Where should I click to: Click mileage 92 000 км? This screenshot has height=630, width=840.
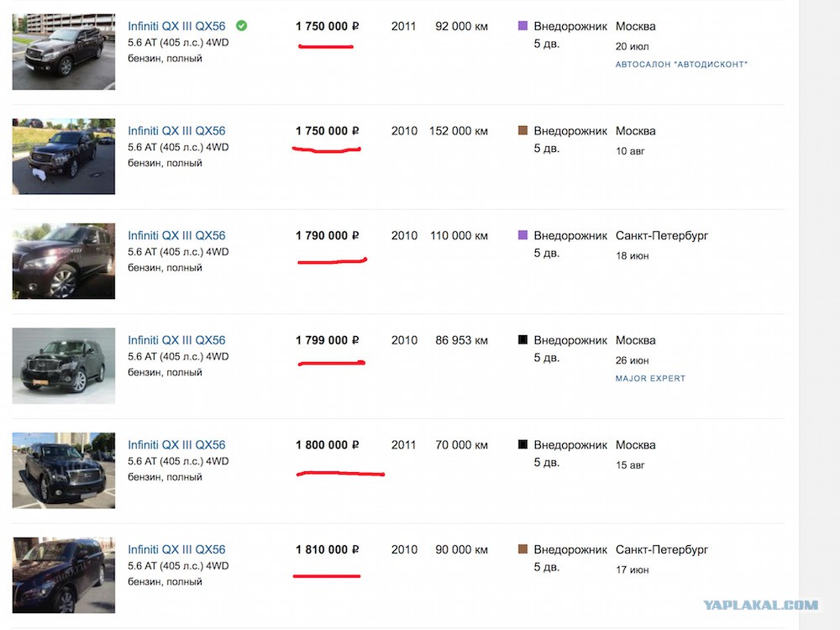point(461,26)
